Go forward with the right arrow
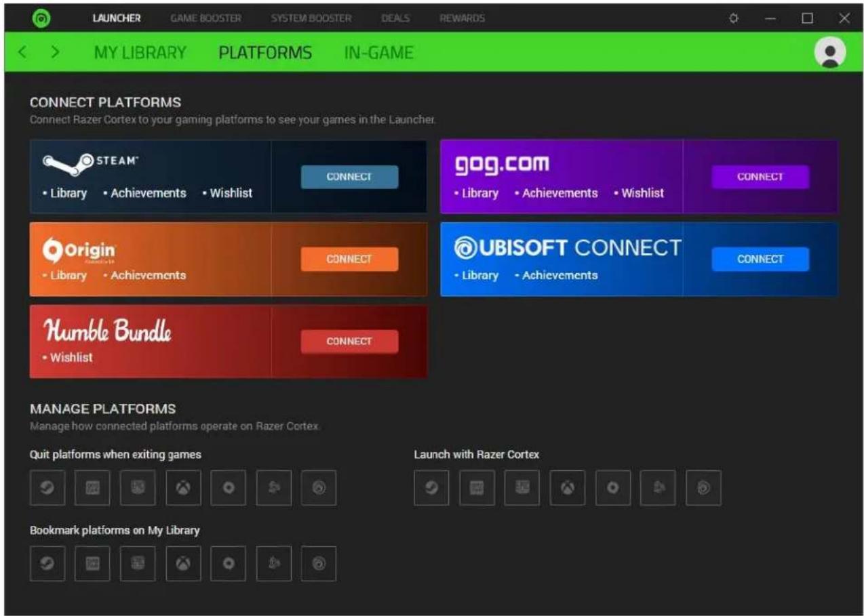The height and width of the screenshot is (616, 864). (x=56, y=52)
